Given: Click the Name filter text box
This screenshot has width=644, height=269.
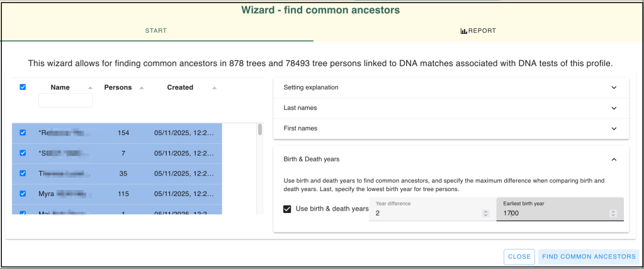Looking at the screenshot, I should (65, 101).
